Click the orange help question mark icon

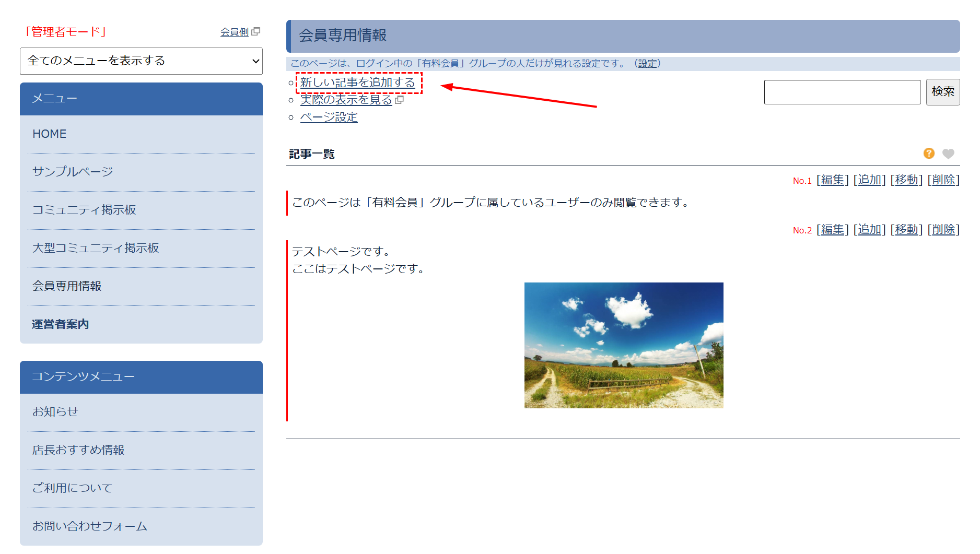click(929, 153)
